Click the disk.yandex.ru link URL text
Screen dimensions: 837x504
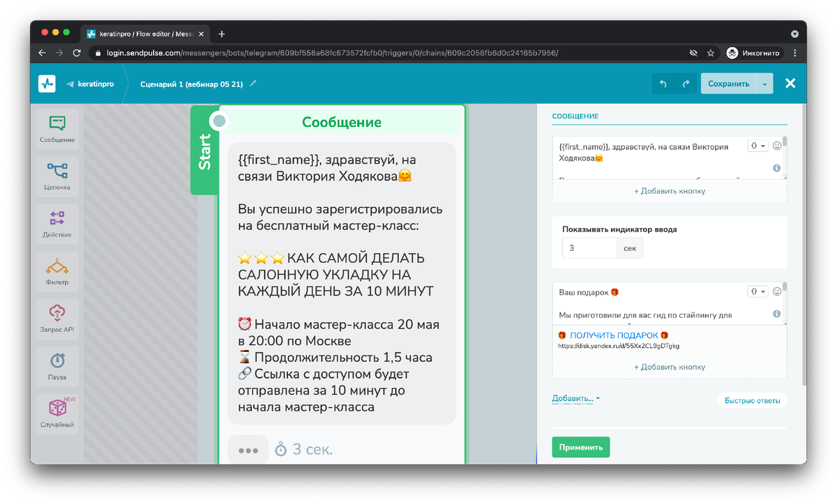pos(619,346)
